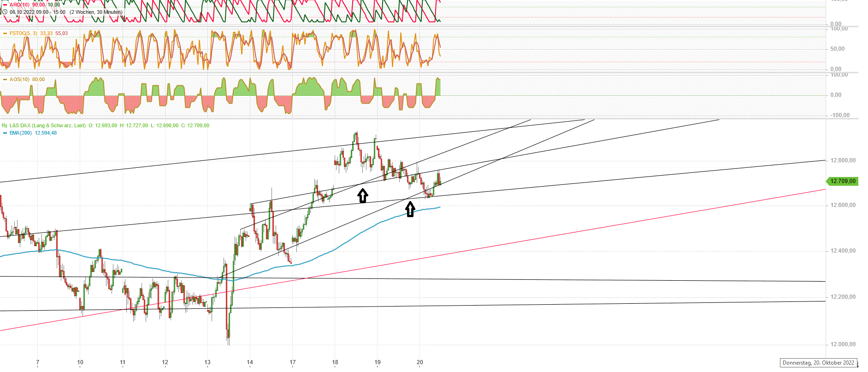Click the 12.000,00 price axis label
The height and width of the screenshot is (372, 868).
click(x=843, y=344)
